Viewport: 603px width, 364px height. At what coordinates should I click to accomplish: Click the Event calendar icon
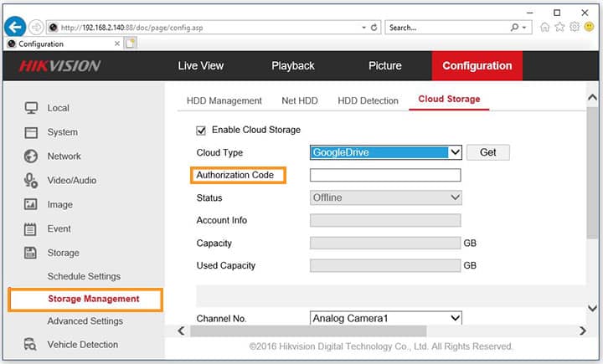point(31,228)
